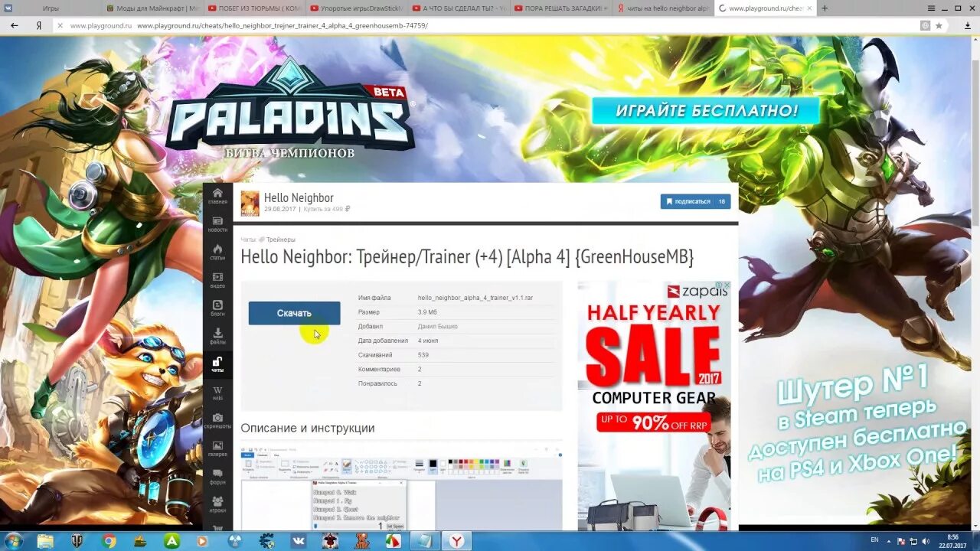Switch to ПОБЕГ ИЗ ТЮРЬМЫ YouTube tab
This screenshot has height=551, width=980.
(255, 8)
